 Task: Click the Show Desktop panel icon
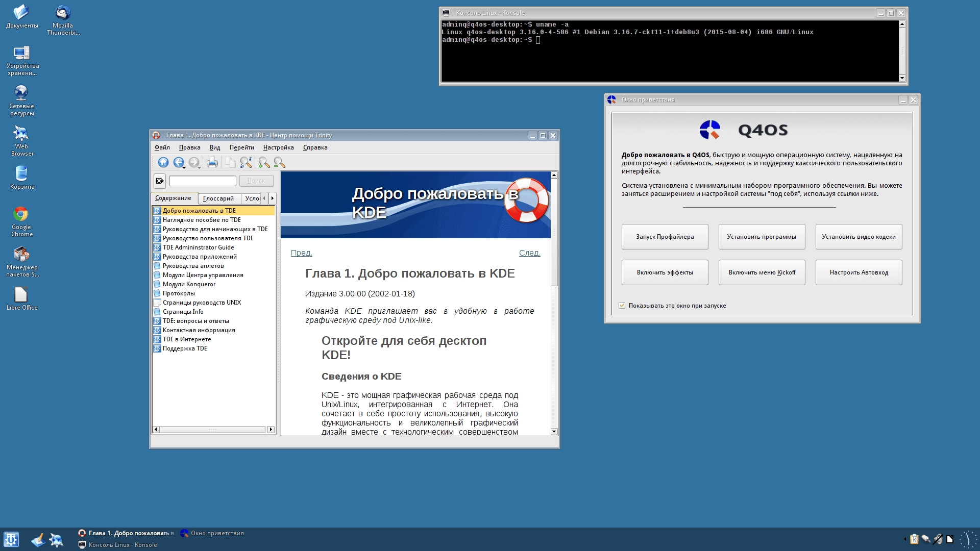tap(38, 540)
